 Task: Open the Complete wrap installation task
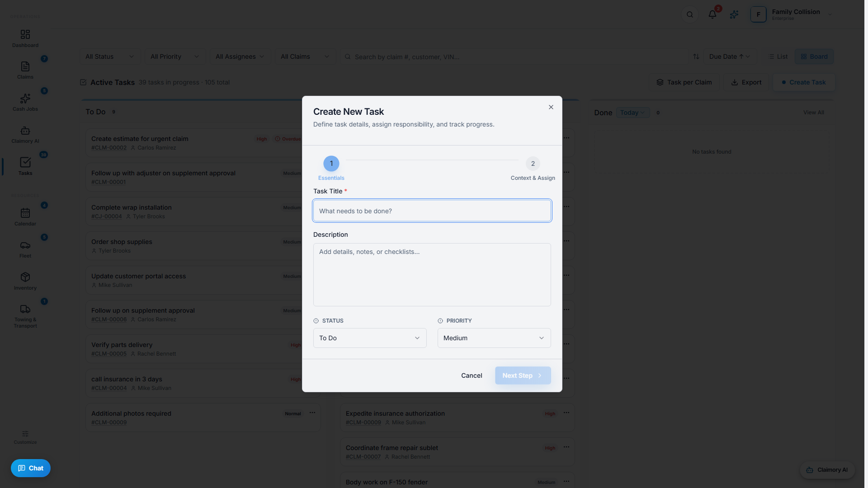132,207
